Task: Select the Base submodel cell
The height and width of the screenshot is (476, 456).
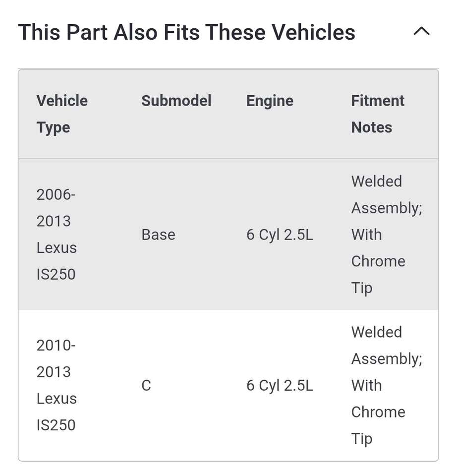Action: 158,235
